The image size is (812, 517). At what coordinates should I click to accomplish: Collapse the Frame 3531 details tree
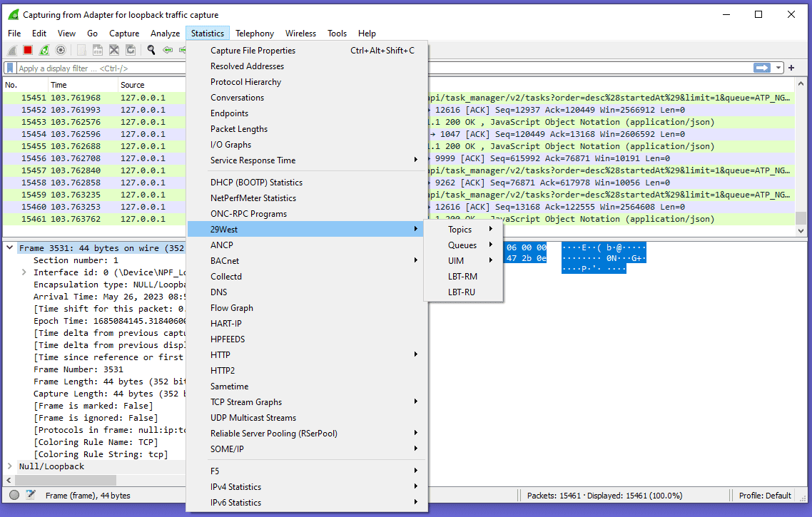tap(9, 248)
